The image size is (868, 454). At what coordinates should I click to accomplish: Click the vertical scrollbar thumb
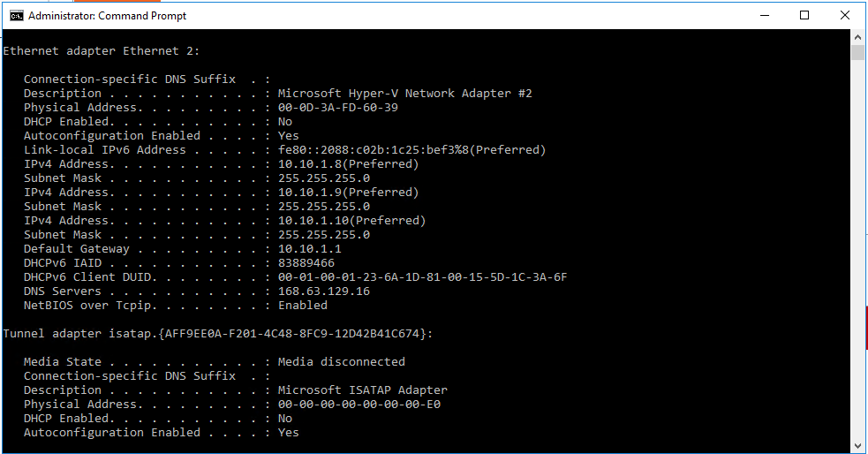tap(857, 53)
